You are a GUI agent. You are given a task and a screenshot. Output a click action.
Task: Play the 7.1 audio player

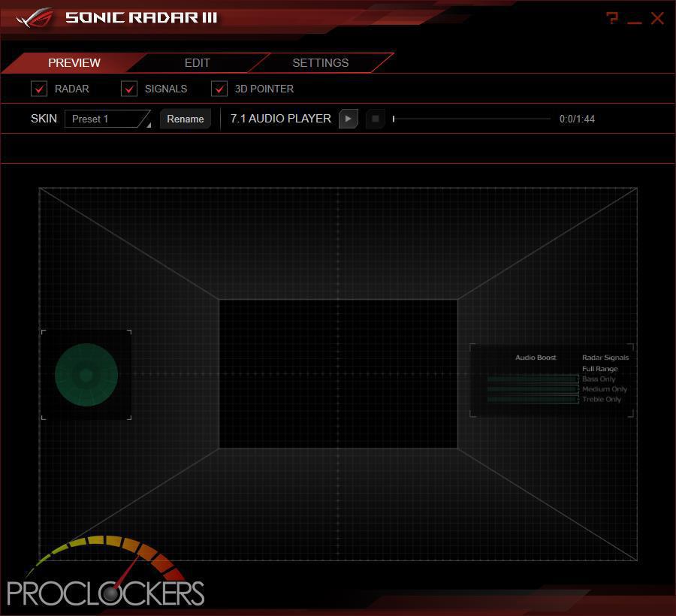349,119
